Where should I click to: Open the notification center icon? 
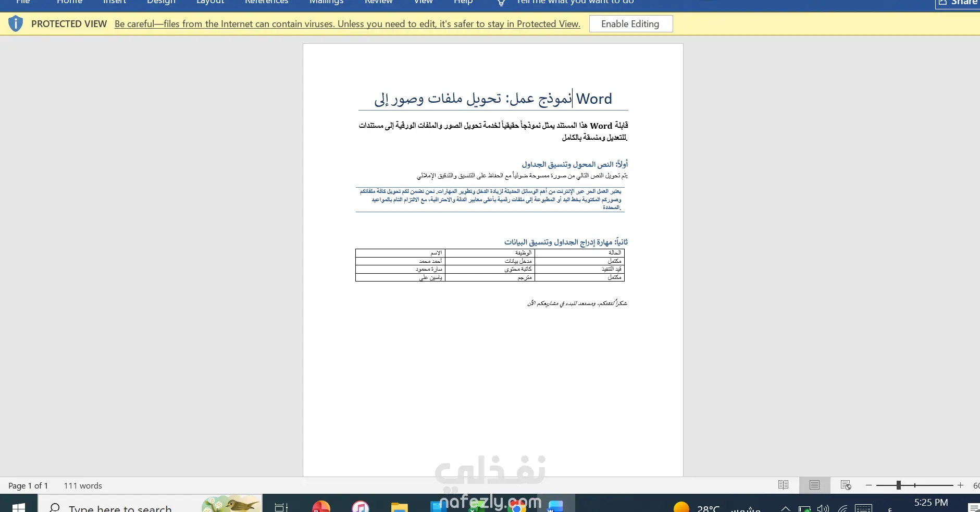click(973, 508)
